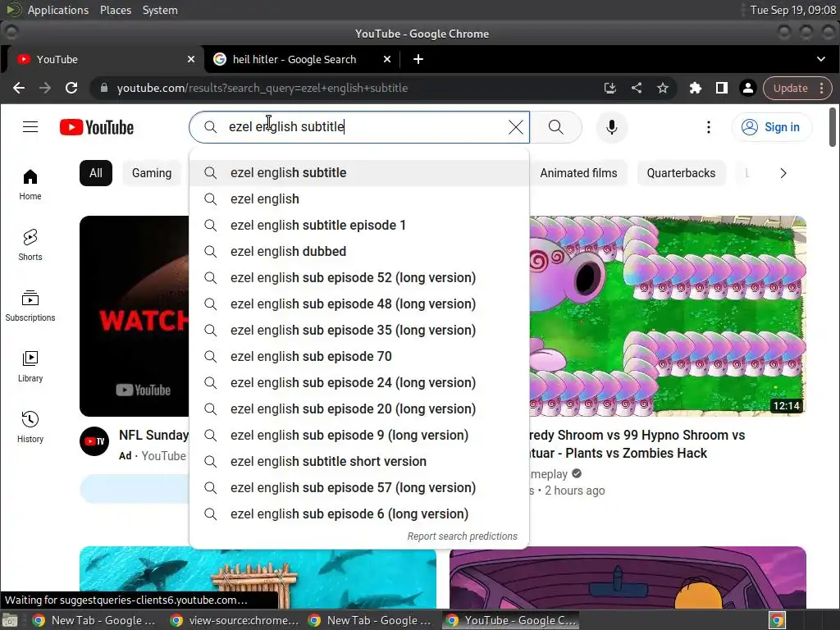The height and width of the screenshot is (630, 840).
Task: Start voice search with the microphone icon
Action: [611, 127]
